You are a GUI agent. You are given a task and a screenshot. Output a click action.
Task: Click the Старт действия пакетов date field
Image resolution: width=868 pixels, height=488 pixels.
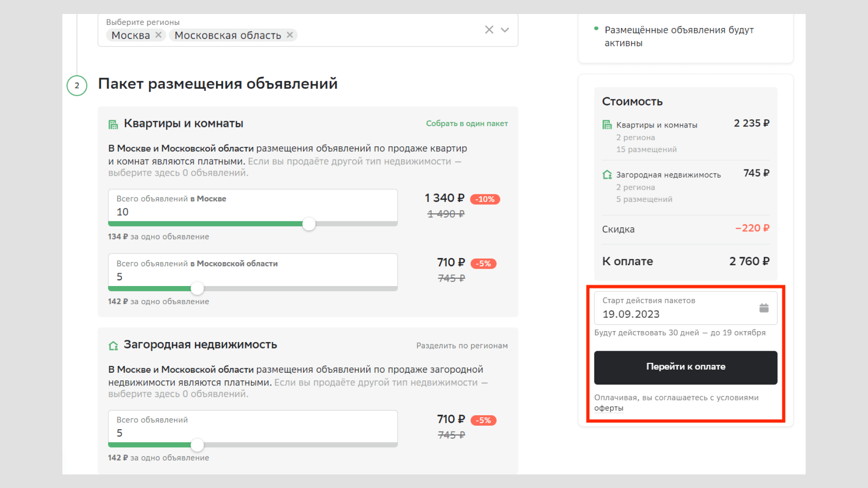pos(686,308)
